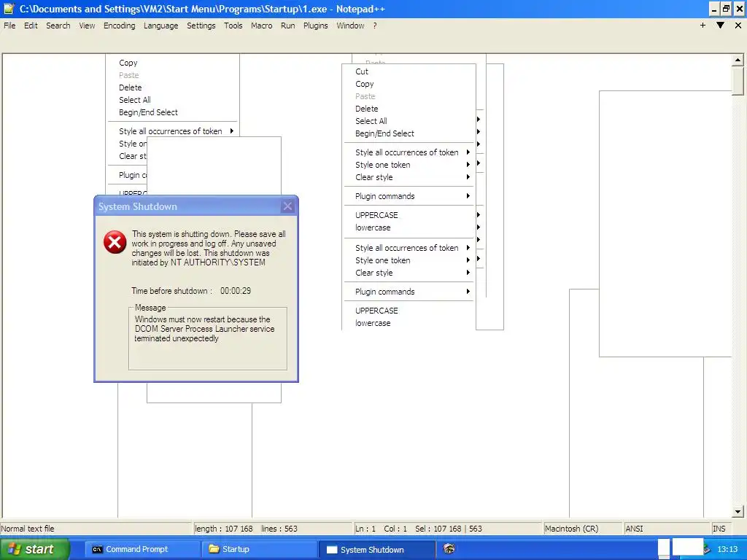Screen dimensions: 747x560
Task: Open the Plugins menu
Action: [x=315, y=26]
